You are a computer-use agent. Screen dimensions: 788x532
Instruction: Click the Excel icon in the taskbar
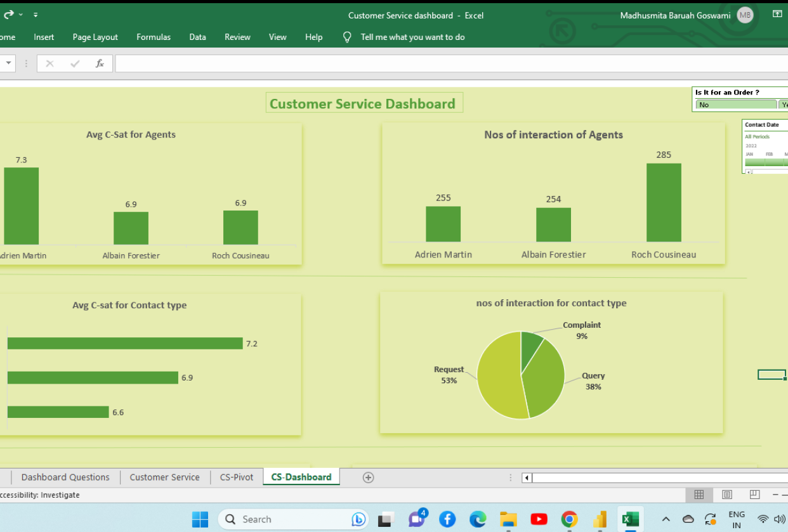click(630, 519)
